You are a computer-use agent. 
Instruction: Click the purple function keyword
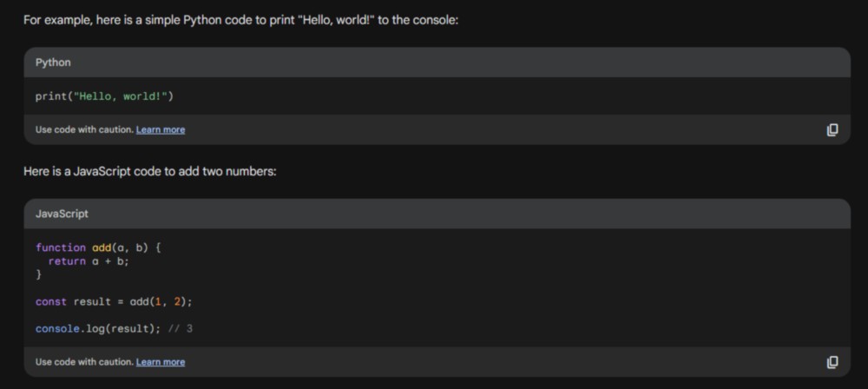[61, 247]
